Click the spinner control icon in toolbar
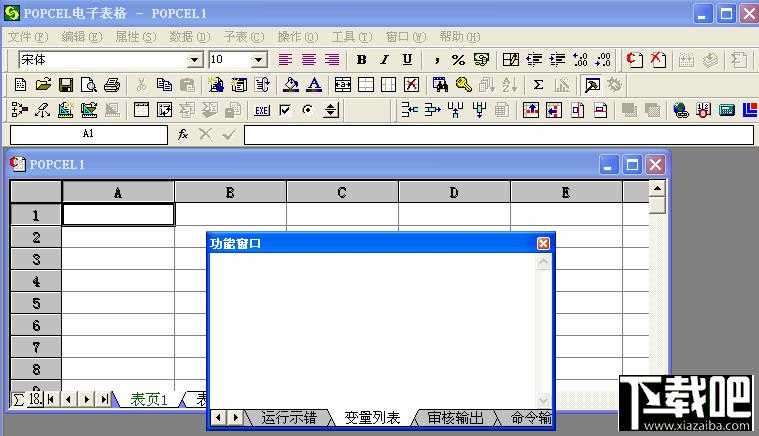The height and width of the screenshot is (436, 759). (x=332, y=110)
